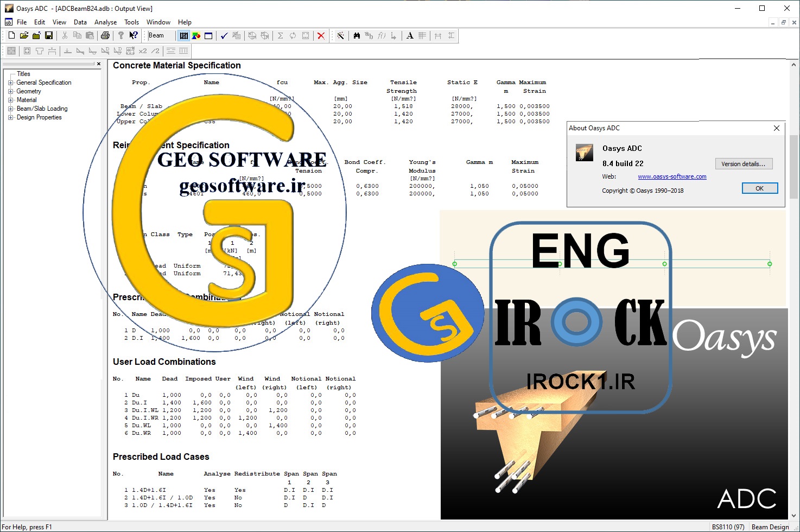800x532 pixels.
Task: Click the document icon left of File menu
Action: pos(9,22)
